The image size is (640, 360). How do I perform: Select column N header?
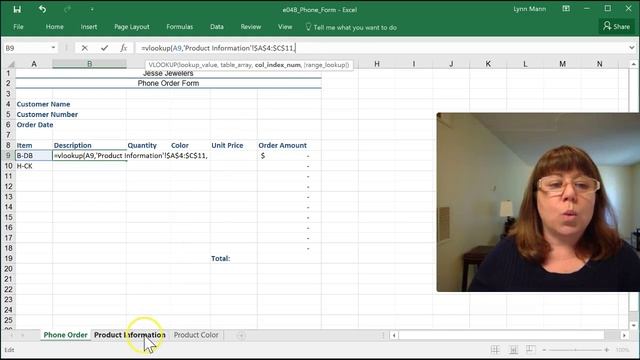click(600, 64)
